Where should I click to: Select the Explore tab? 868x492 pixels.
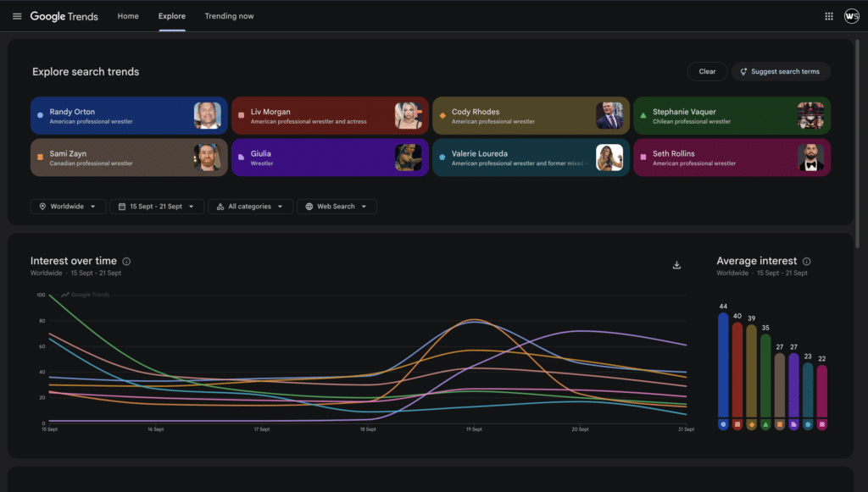click(171, 16)
